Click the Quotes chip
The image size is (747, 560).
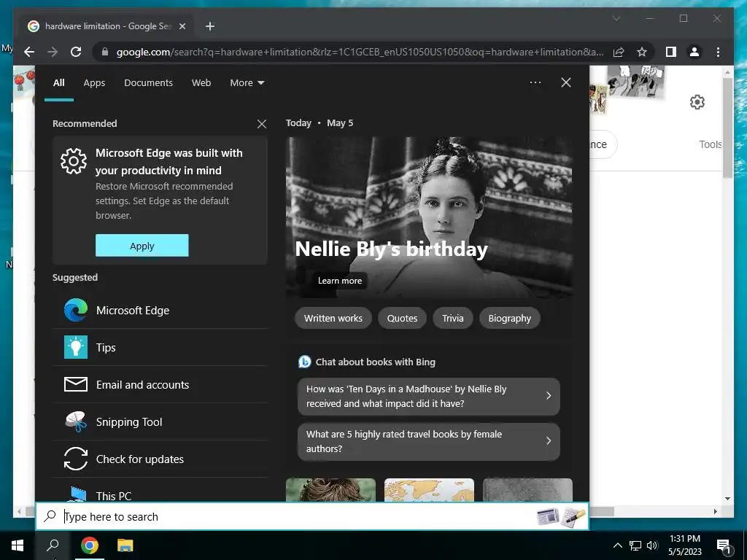402,318
